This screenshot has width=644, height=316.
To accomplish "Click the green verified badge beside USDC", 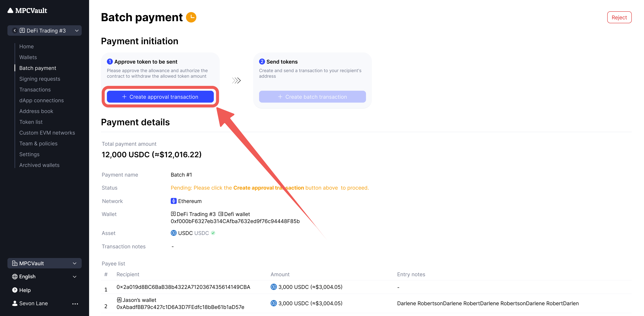I will pos(213,233).
